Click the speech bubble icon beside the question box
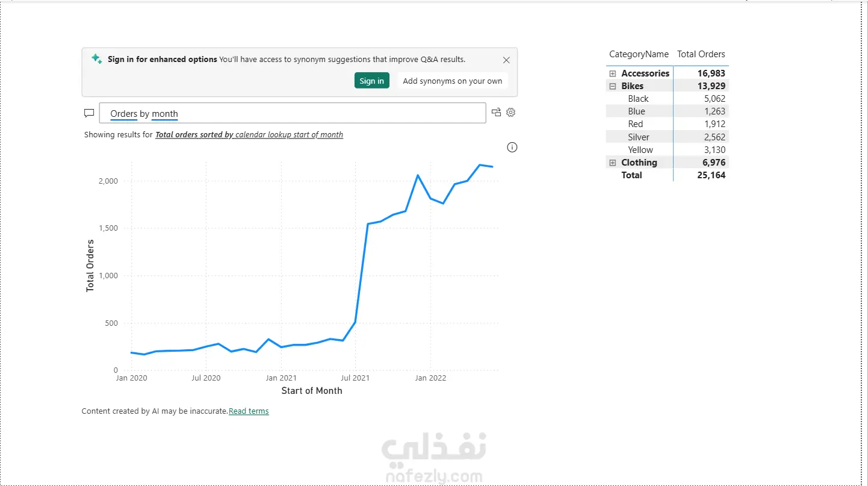868x486 pixels. point(89,113)
